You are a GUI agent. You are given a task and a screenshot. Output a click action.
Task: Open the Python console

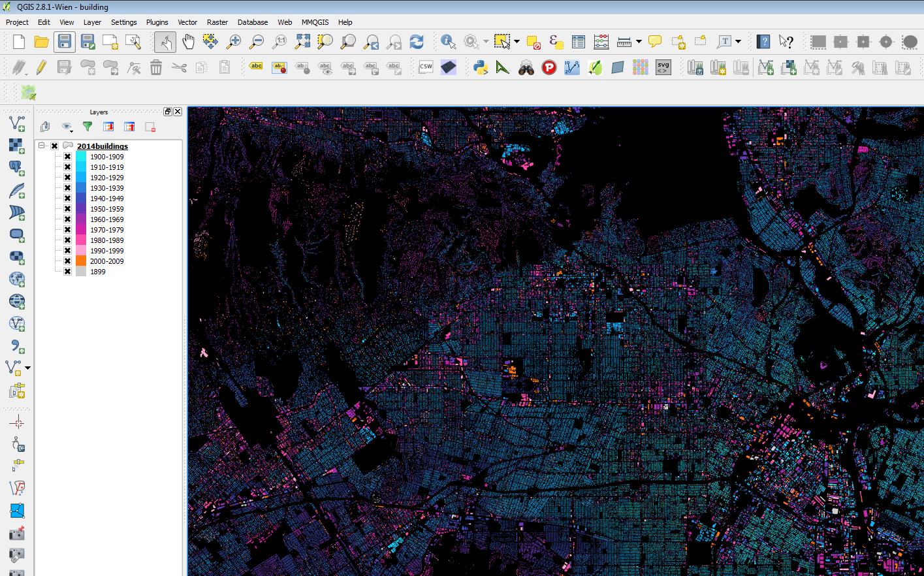pos(481,67)
